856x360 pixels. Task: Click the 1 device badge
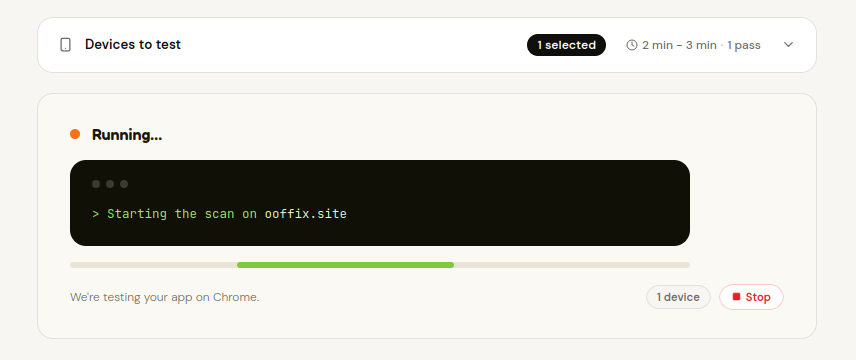[678, 297]
